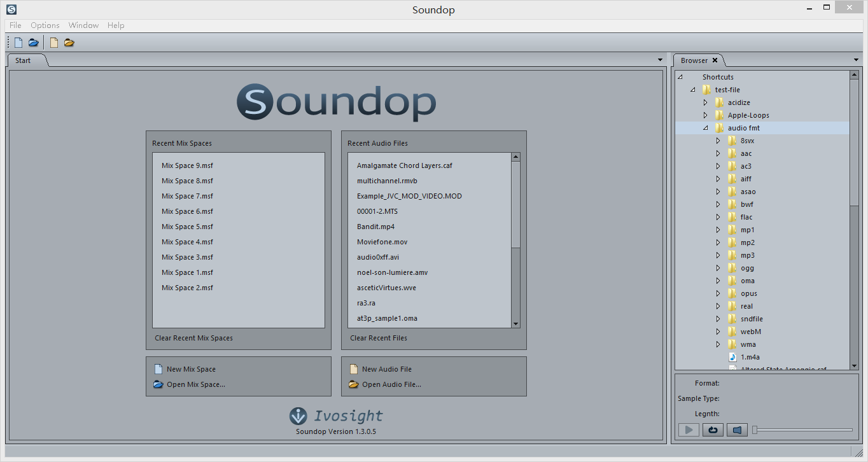Screen dimensions: 868x462
Task: Click the New Mix Space link
Action: [x=191, y=369]
